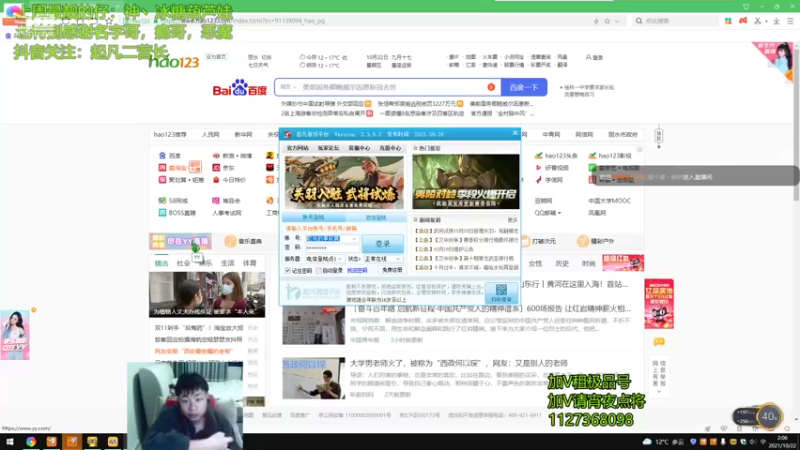This screenshot has height=450, width=800.
Task: Expand the 状态 online status dropdown
Action: point(398,259)
